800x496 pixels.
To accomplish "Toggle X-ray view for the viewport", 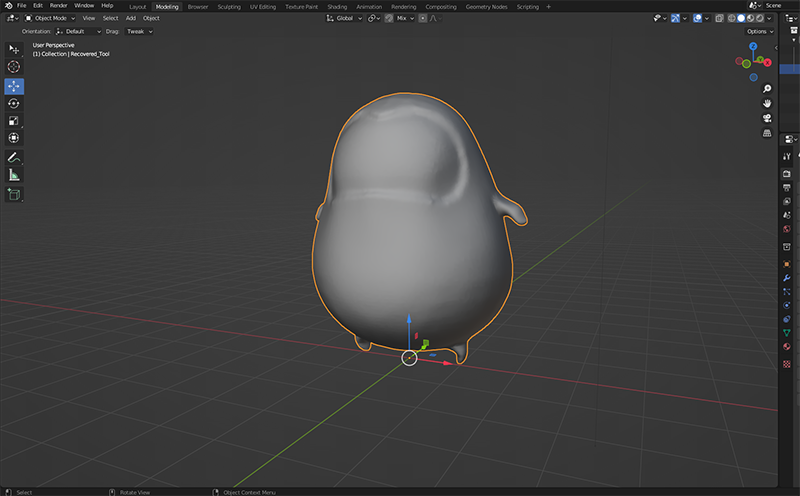I will click(719, 18).
